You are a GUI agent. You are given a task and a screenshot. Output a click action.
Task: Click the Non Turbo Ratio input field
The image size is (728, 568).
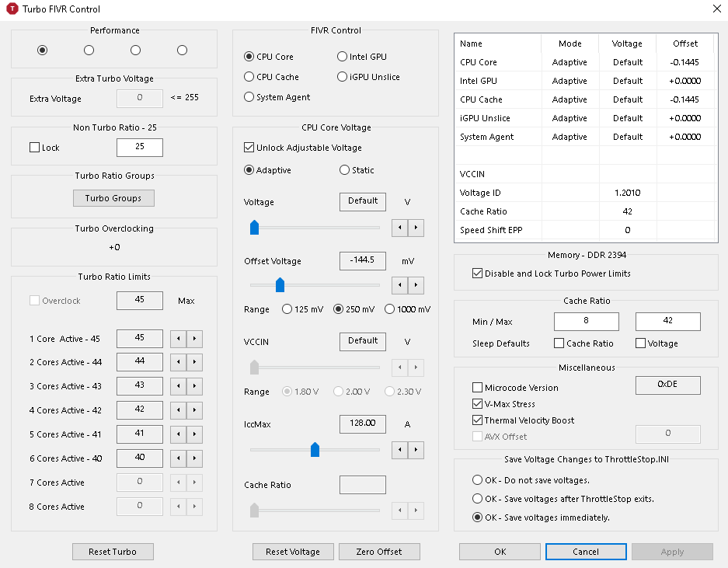tap(140, 148)
